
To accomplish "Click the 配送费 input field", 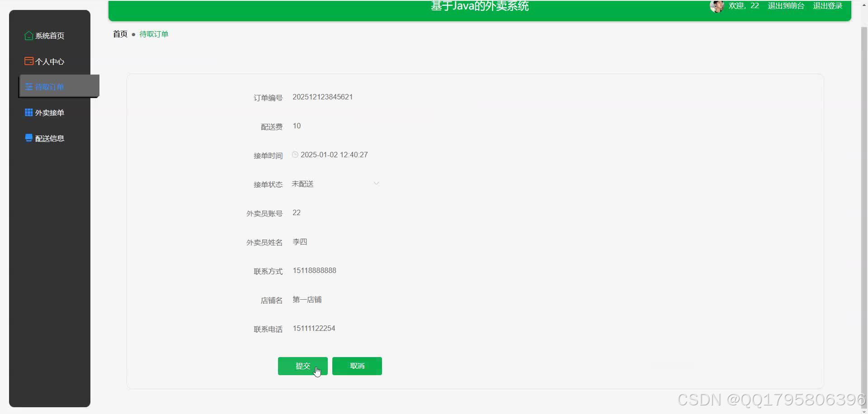I will 316,126.
